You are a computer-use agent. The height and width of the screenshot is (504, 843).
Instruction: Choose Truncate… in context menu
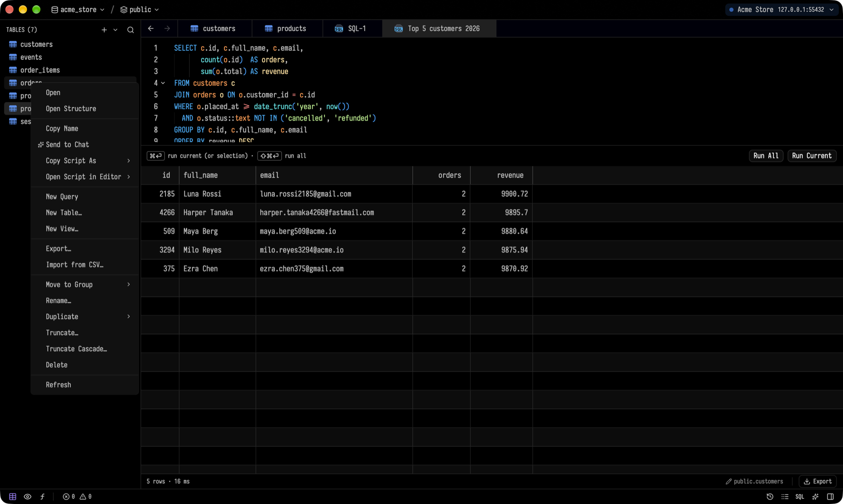pyautogui.click(x=85, y=332)
